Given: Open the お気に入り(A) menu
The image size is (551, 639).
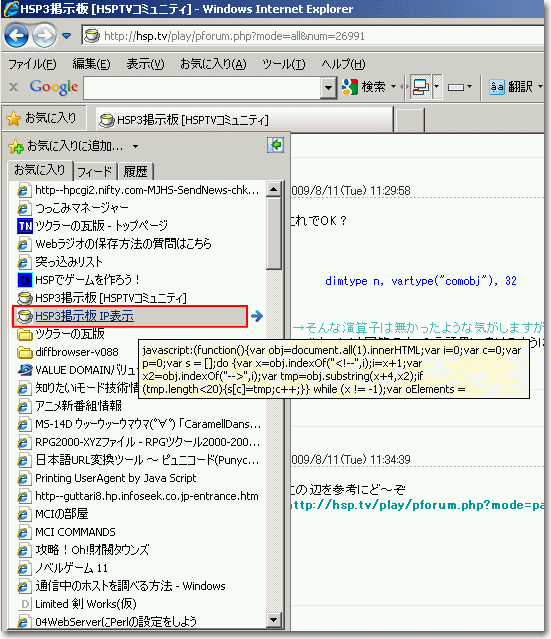Looking at the screenshot, I should (213, 64).
